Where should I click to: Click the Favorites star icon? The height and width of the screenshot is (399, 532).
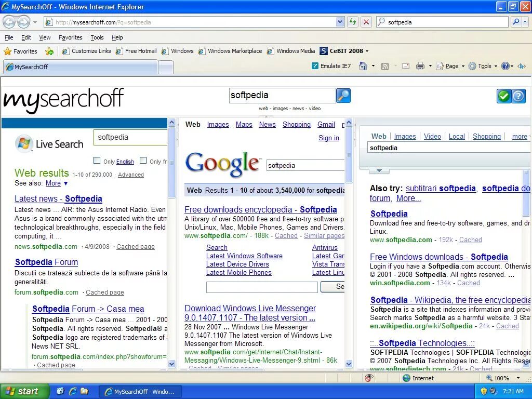[7, 51]
